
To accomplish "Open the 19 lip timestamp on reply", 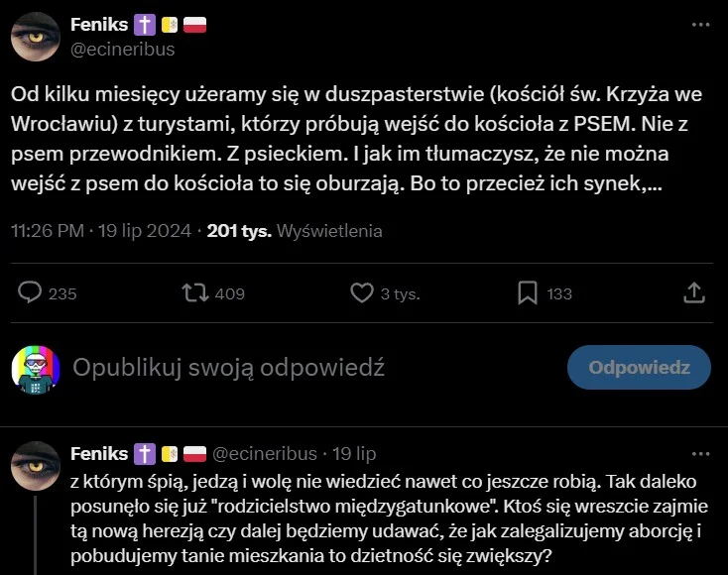I will coord(354,454).
